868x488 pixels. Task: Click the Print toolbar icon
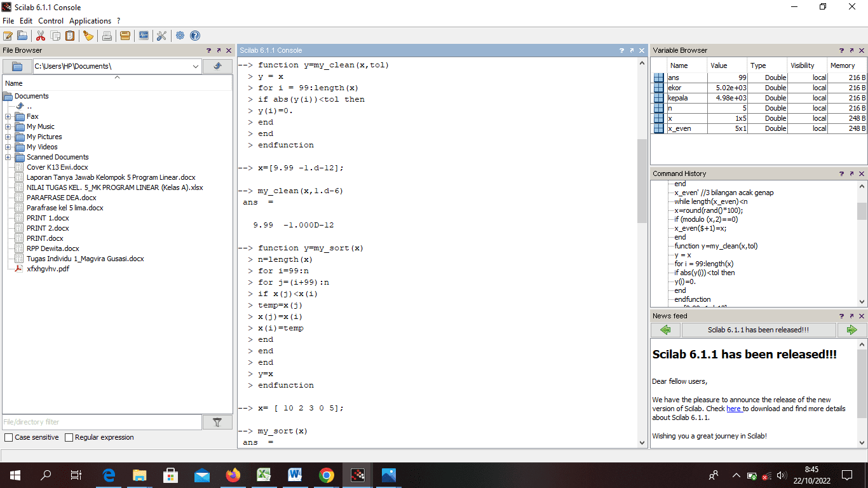pos(107,36)
